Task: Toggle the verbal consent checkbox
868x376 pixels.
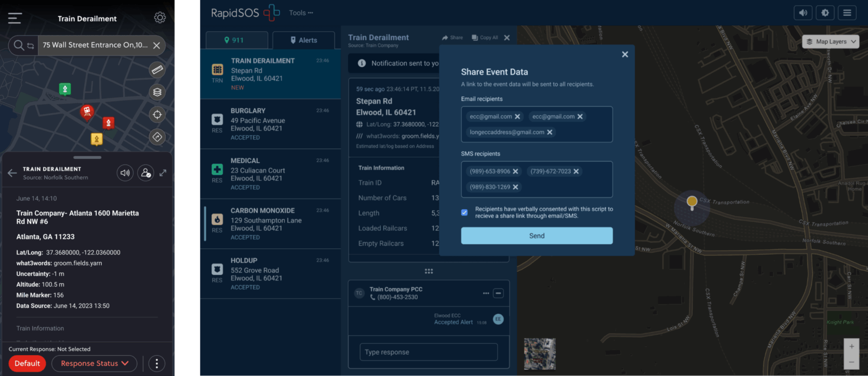Action: coord(465,213)
